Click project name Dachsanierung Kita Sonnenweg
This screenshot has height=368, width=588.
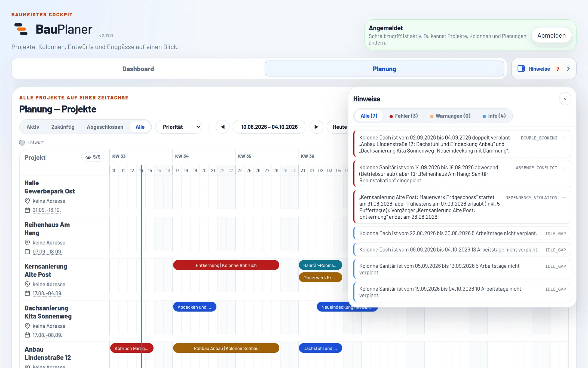click(x=48, y=312)
